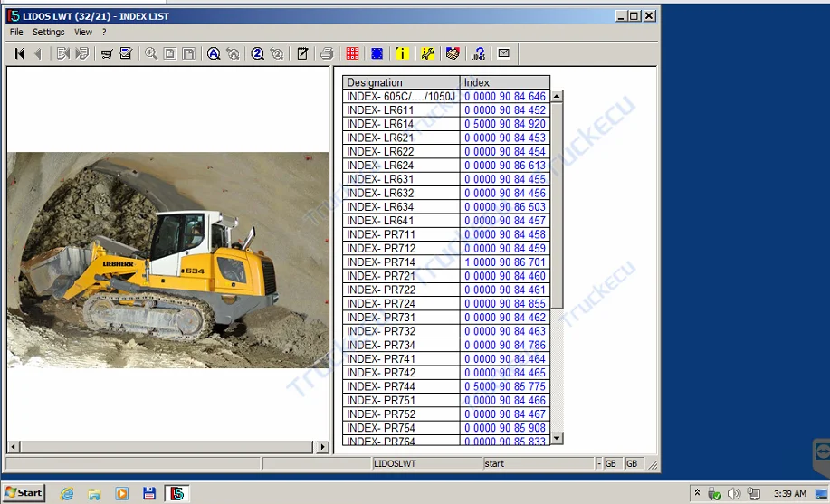Click the index list scrollbar thumb

coord(557,205)
